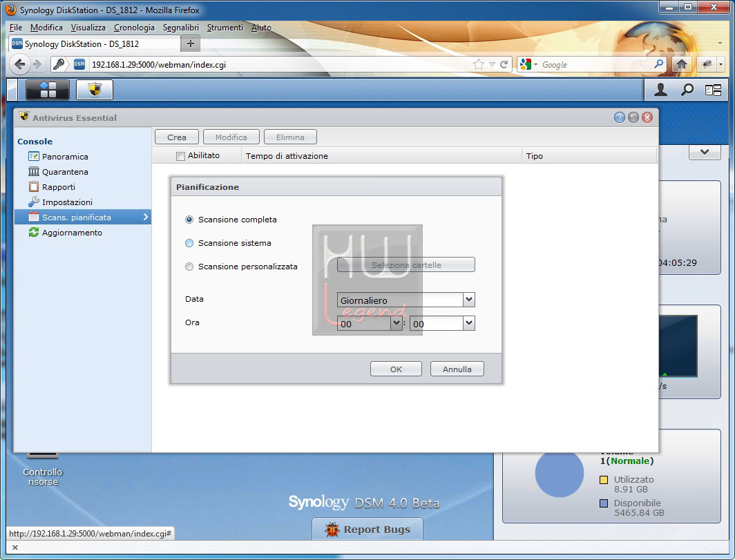Open the Visualizza menu

(88, 28)
